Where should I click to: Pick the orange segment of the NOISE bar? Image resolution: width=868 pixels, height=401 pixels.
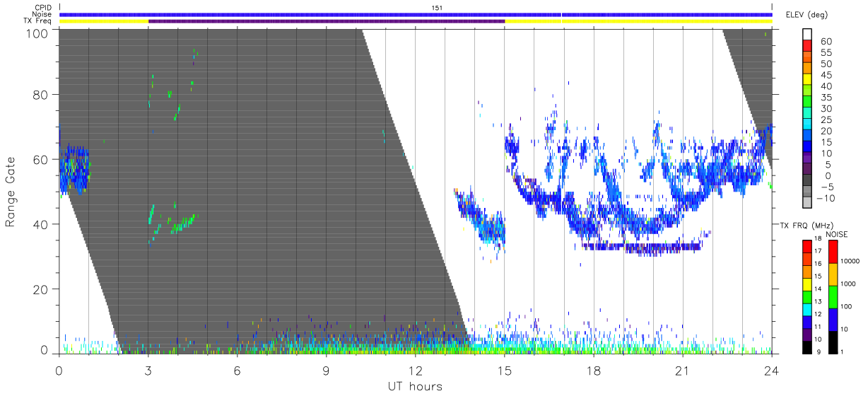pyautogui.click(x=833, y=274)
